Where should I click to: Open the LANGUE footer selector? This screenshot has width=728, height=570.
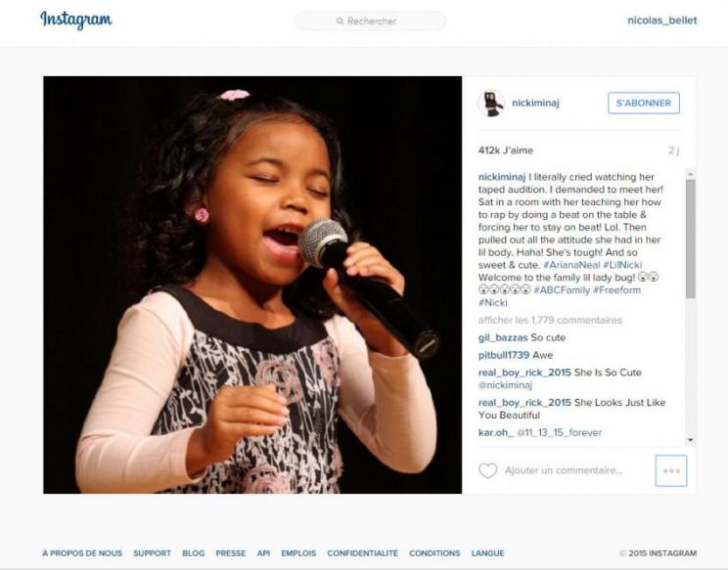487,553
